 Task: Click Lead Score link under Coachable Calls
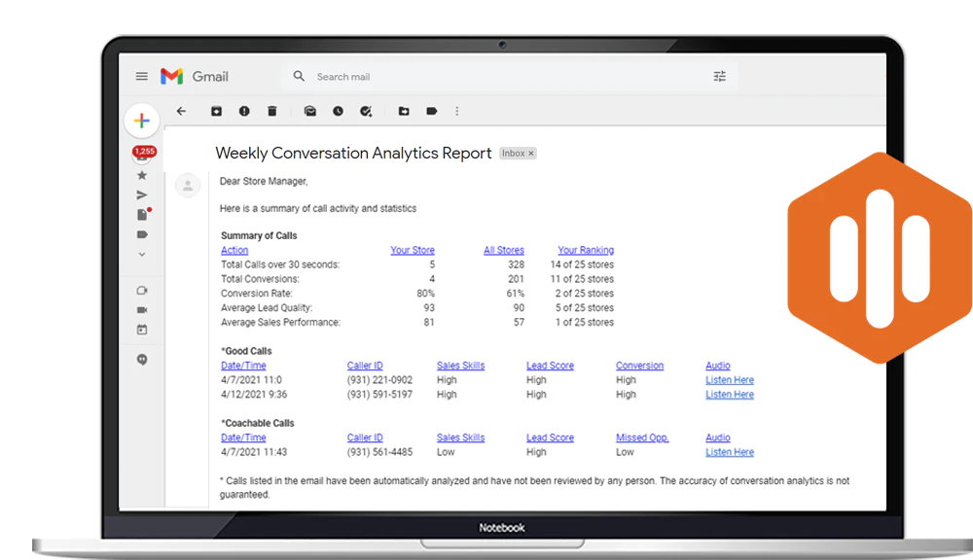pos(550,437)
